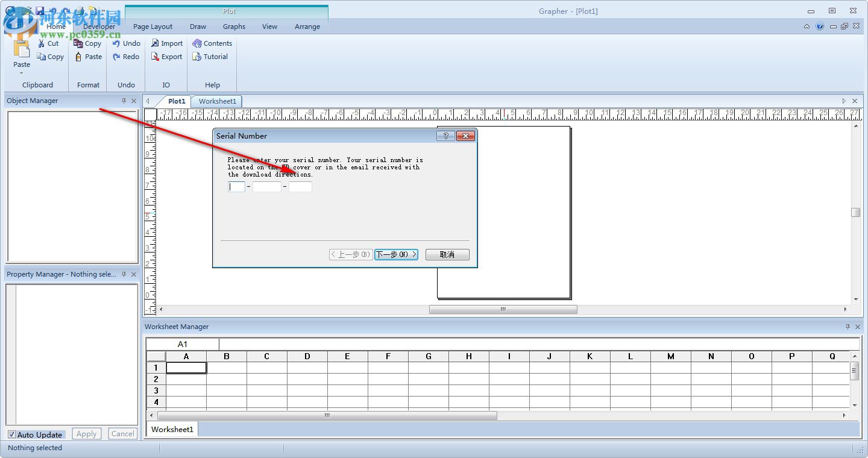Click the third serial number field

300,187
